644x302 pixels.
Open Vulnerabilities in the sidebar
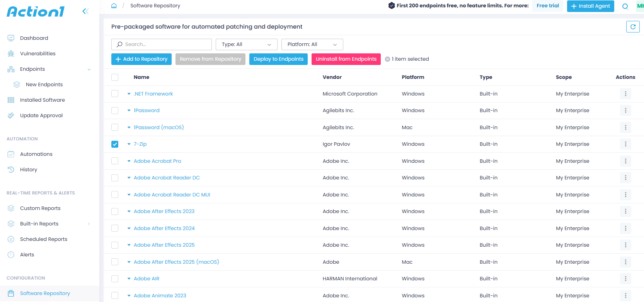pyautogui.click(x=37, y=54)
